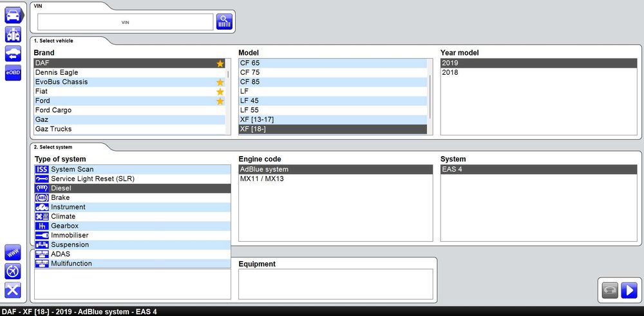
Task: Open the WWW browser icon
Action: coord(13,252)
